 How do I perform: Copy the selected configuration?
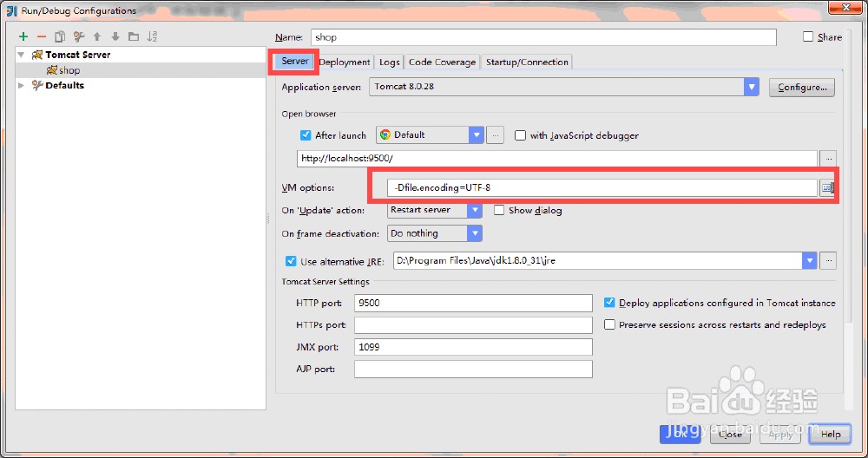(60, 36)
